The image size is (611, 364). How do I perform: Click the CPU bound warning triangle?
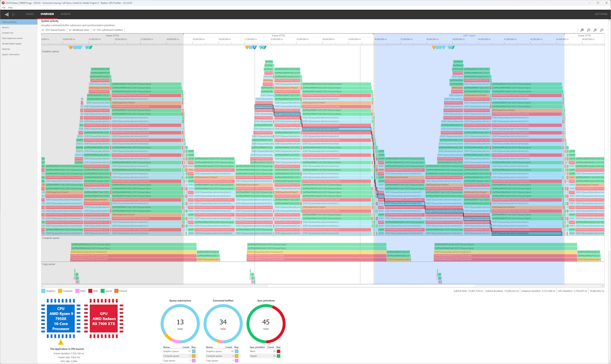coord(61,343)
